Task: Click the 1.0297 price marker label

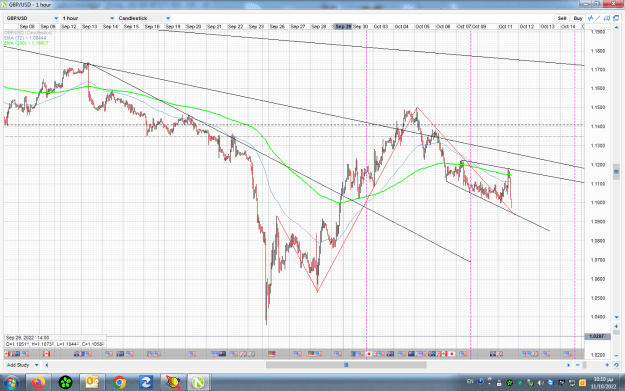Action: pos(596,336)
